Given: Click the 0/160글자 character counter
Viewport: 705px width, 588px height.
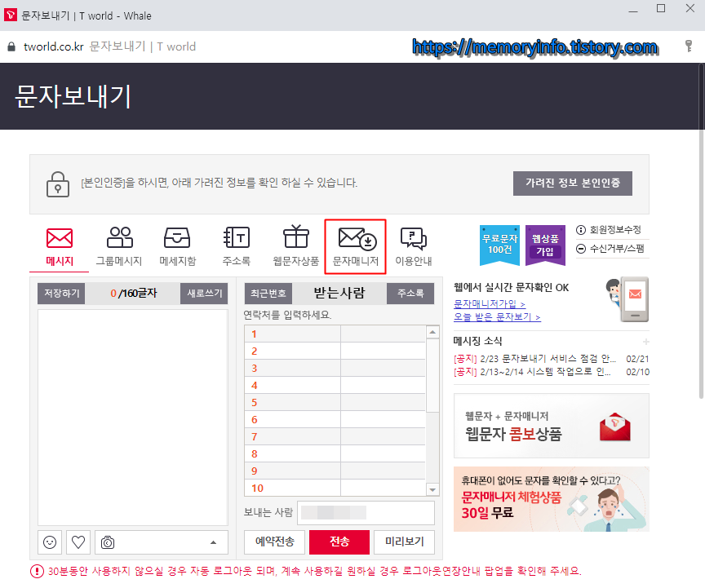Looking at the screenshot, I should coord(133,294).
